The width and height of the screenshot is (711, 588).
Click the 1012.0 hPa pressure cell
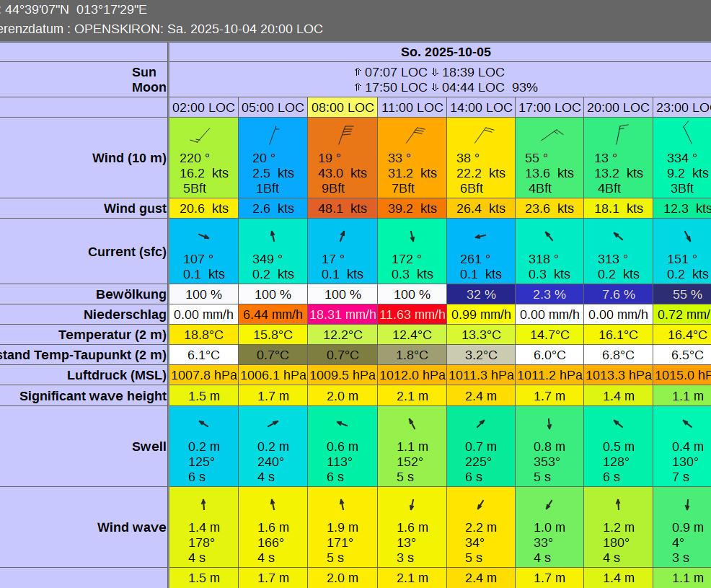412,375
